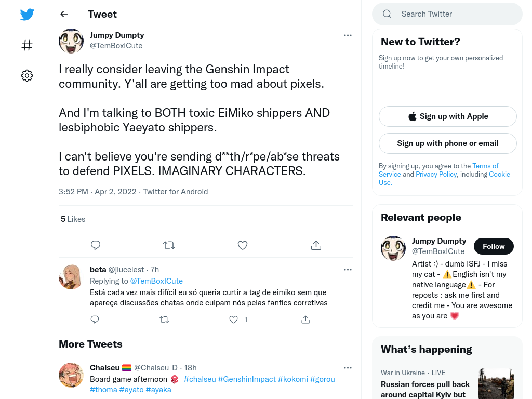Open the Settings gear icon
Viewport: 532px width, 399px height.
pyautogui.click(x=27, y=75)
